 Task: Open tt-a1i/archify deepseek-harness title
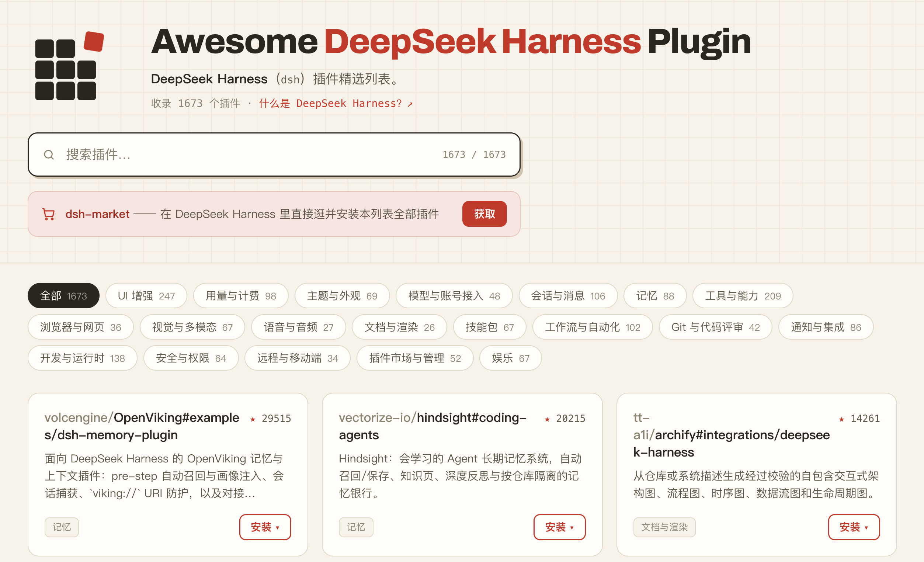pos(731,435)
